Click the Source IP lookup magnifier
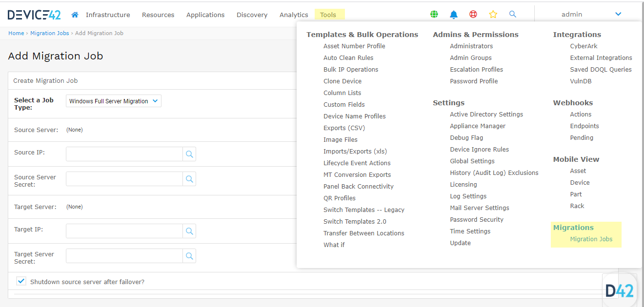The height and width of the screenshot is (307, 644). pyautogui.click(x=189, y=154)
